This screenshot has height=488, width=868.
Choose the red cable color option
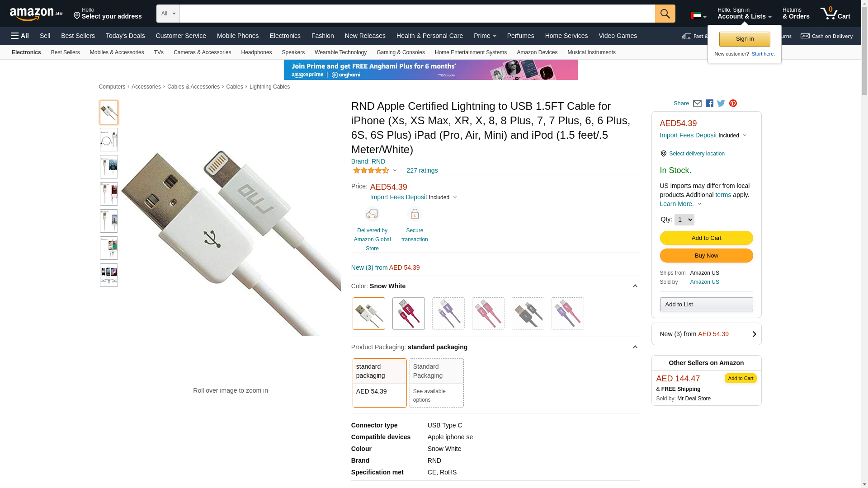(408, 314)
